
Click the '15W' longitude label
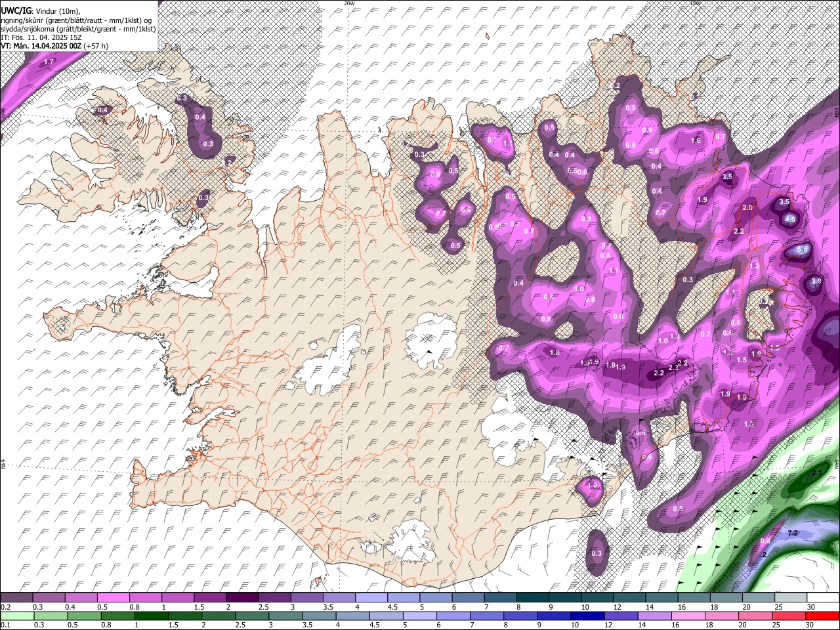(x=696, y=3)
